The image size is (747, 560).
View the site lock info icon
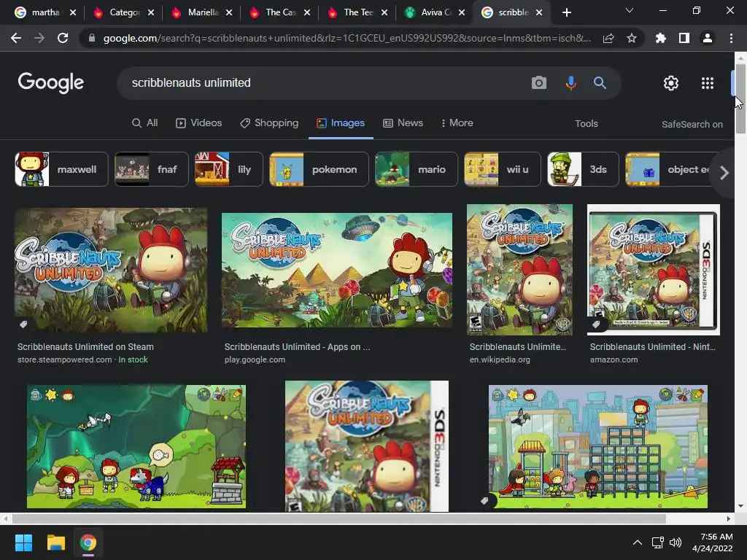coord(92,38)
